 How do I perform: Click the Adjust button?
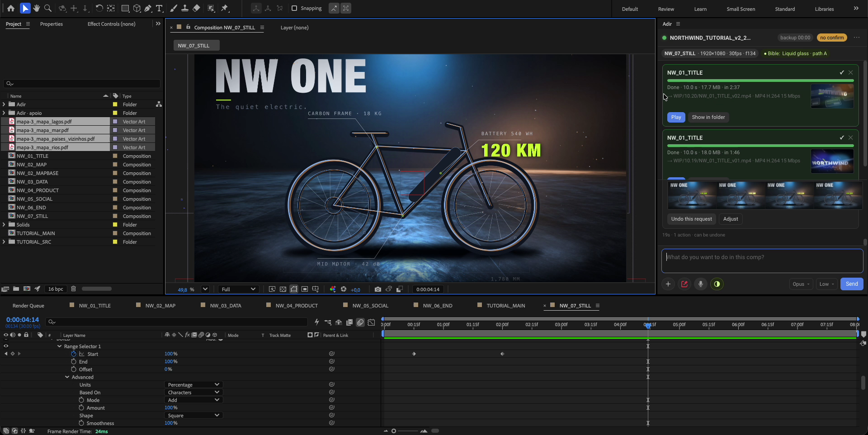pos(731,219)
